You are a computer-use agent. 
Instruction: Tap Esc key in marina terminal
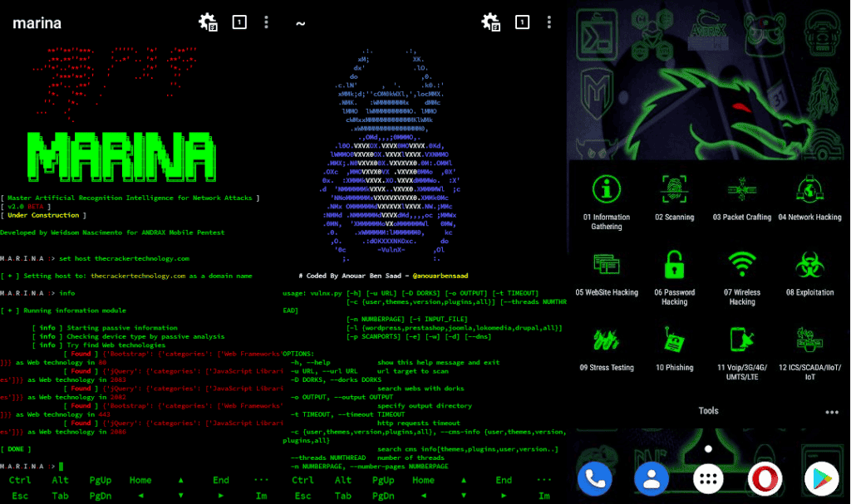coord(20,496)
